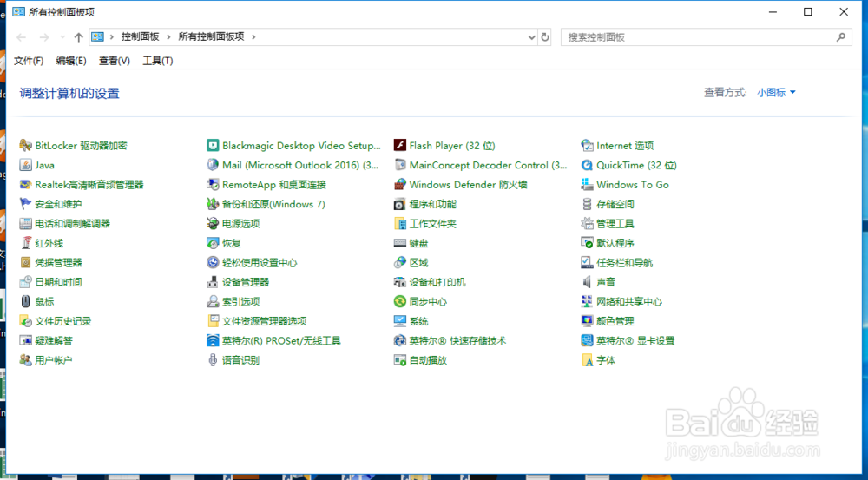The image size is (868, 480).
Task: Expand the recent locations arrow
Action: coord(62,37)
